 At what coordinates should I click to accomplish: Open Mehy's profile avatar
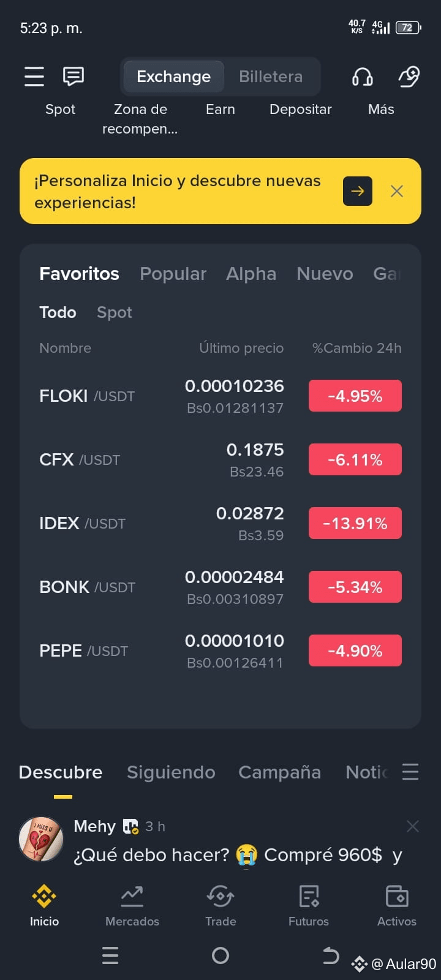41,839
